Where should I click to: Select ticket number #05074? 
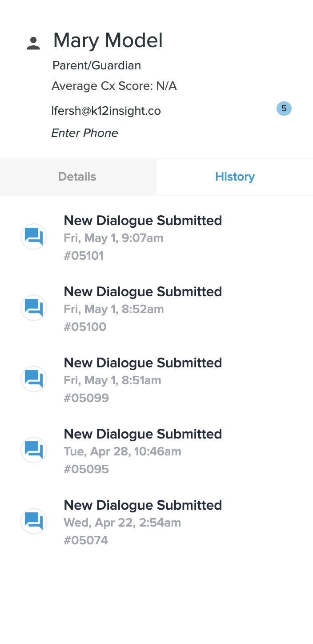[86, 540]
